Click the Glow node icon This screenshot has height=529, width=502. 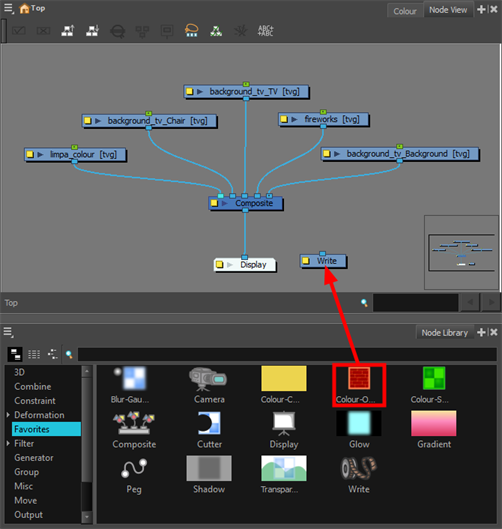pos(359,423)
